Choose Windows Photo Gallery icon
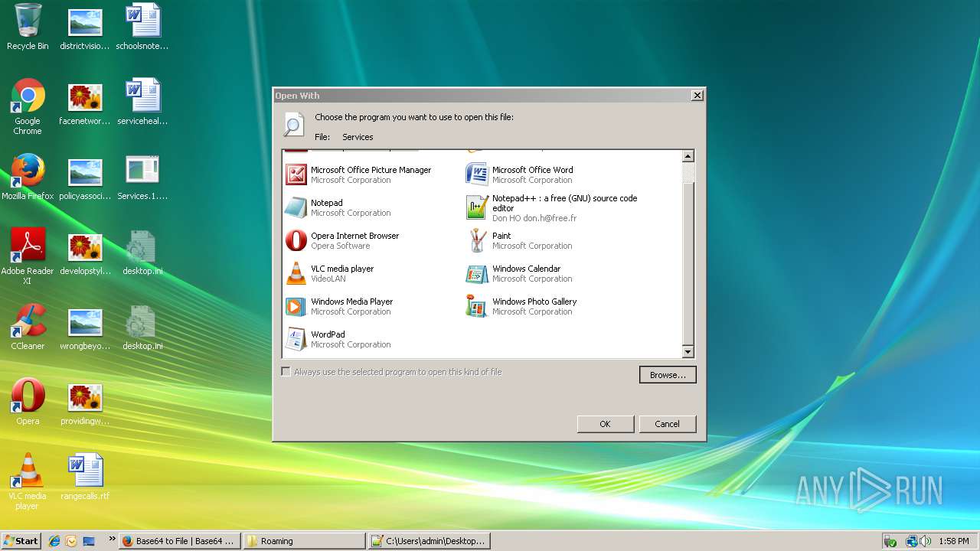This screenshot has width=980, height=551. click(477, 306)
